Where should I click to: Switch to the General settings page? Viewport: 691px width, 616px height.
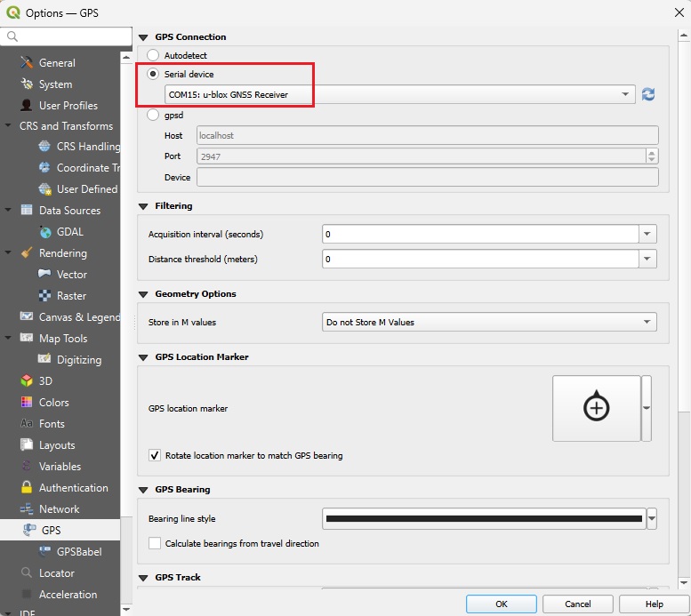click(57, 63)
